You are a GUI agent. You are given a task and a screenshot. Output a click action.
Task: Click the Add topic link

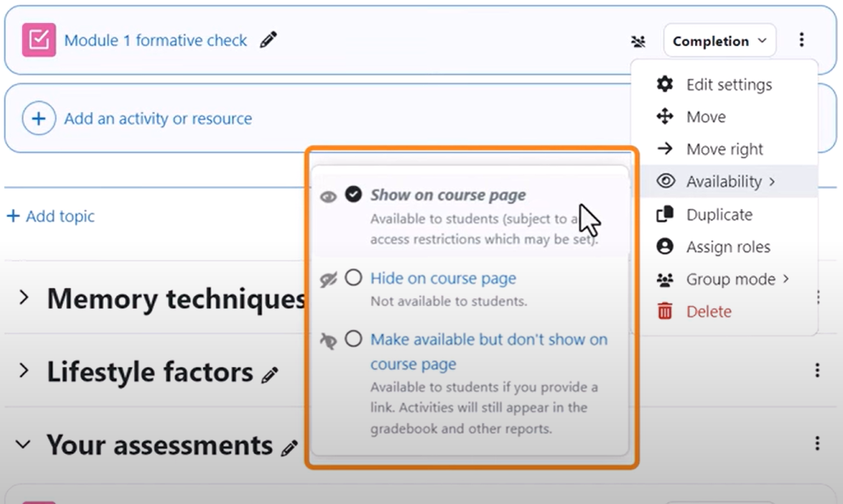click(51, 216)
